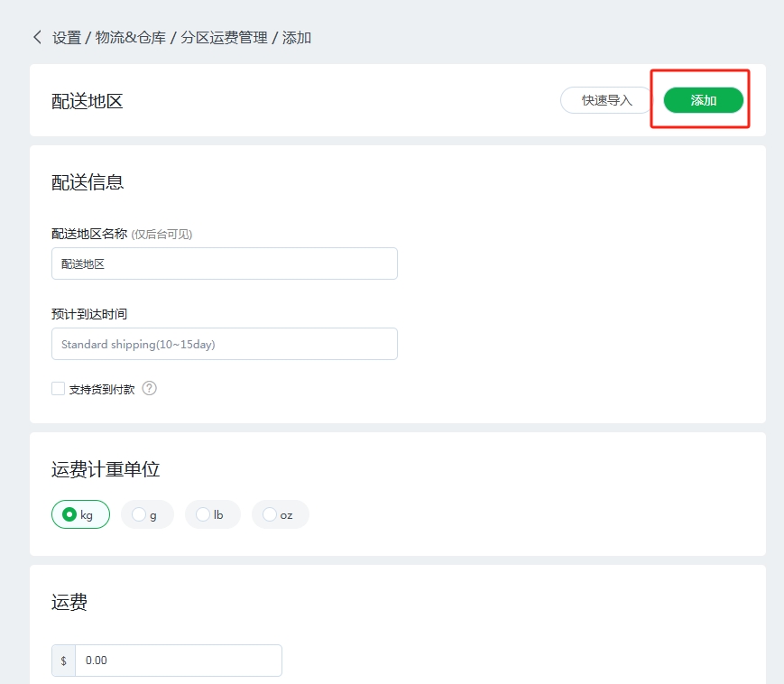Viewport: 784px width, 684px height.
Task: Click the $ currency prefix
Action: 63,661
